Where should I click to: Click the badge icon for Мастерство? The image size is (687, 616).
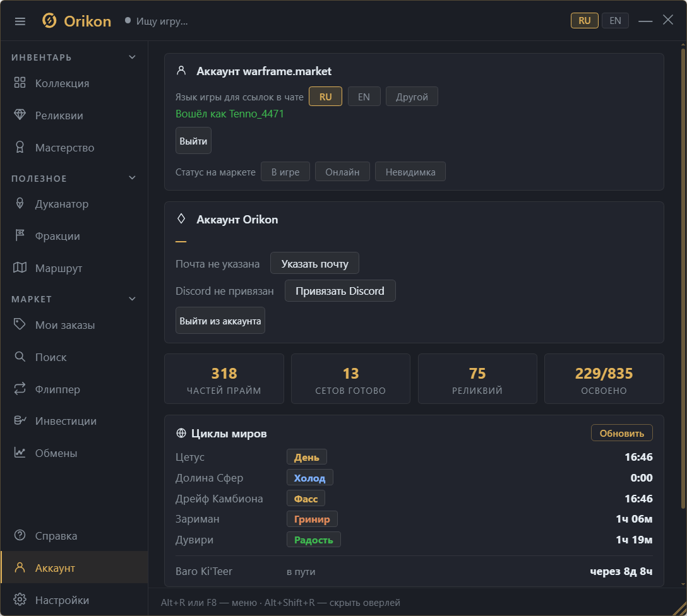(20, 147)
